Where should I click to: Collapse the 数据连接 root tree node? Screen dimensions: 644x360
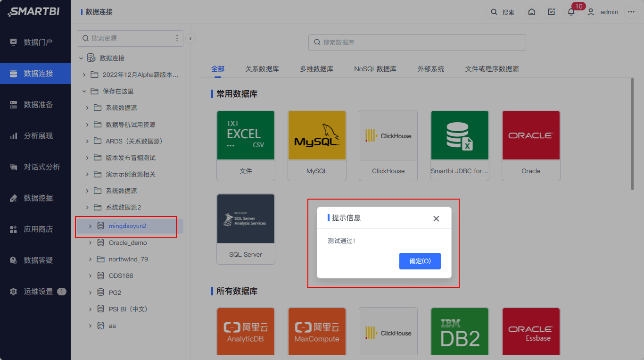[81, 58]
